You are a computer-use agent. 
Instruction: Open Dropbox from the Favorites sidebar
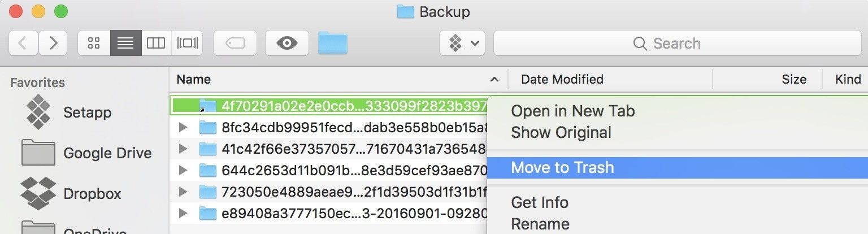click(92, 194)
